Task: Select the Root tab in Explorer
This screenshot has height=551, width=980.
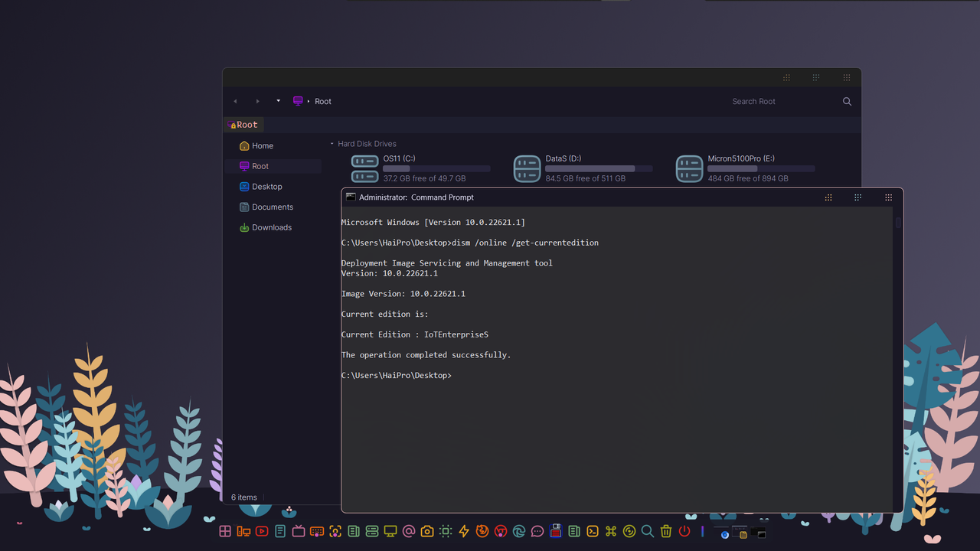Action: tap(245, 125)
